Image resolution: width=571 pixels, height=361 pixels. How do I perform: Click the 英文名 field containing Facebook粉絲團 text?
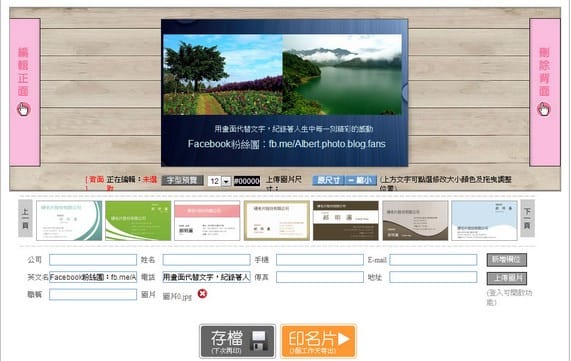(93, 277)
